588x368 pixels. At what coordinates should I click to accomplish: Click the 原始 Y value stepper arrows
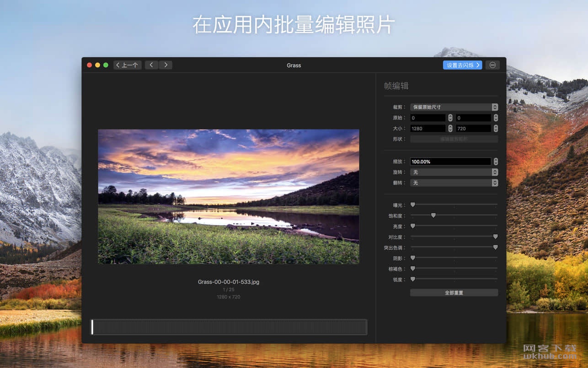[496, 118]
